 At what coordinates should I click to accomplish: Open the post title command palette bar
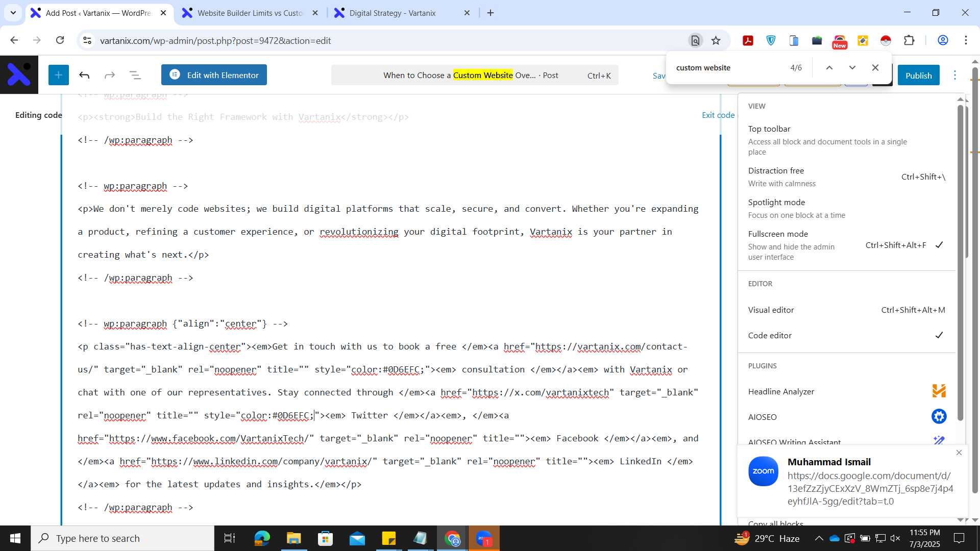[x=475, y=76]
